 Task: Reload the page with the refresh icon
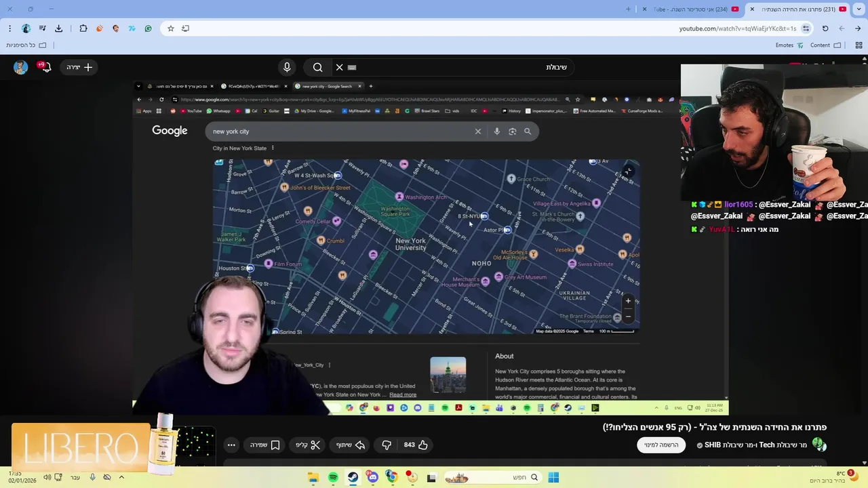coord(825,28)
